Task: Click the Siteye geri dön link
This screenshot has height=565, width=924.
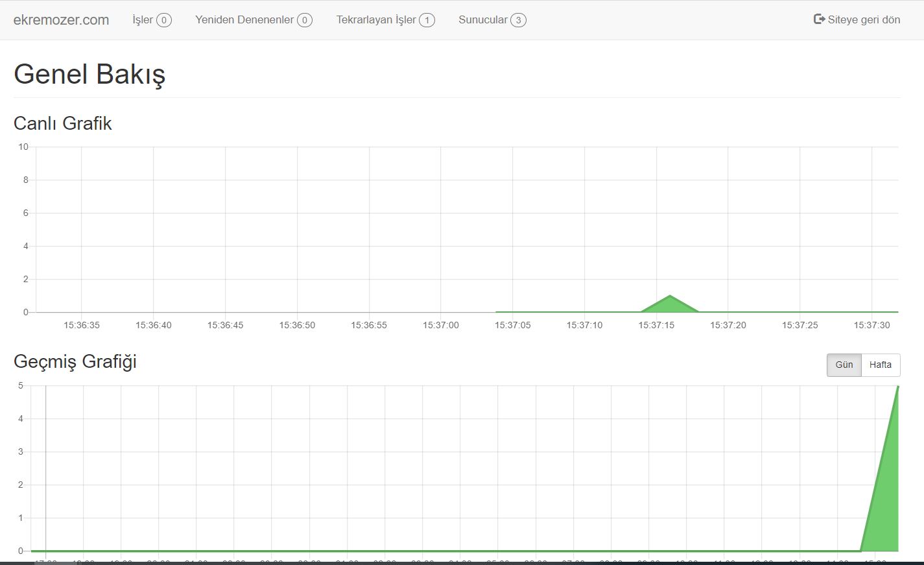Action: click(x=864, y=19)
